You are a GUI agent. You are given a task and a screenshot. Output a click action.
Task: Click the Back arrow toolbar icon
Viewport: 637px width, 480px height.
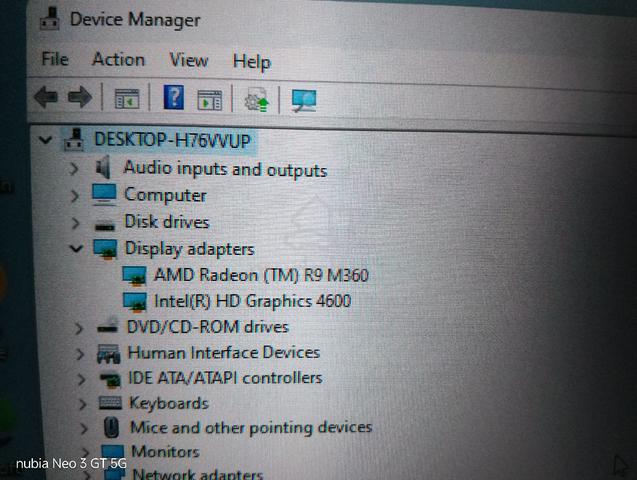tap(46, 97)
